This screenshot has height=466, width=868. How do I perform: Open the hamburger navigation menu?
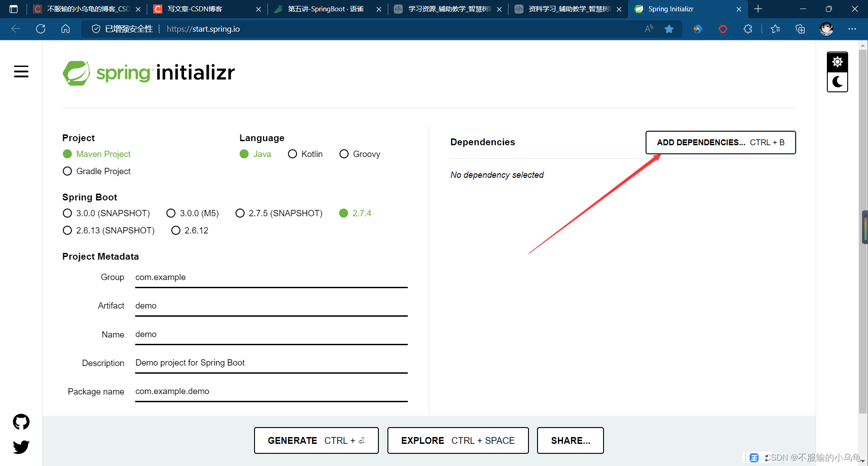[x=21, y=71]
